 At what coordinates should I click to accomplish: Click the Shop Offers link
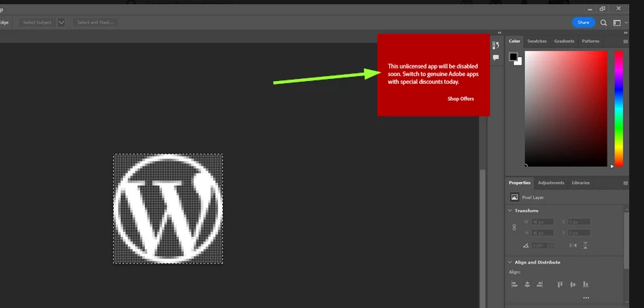460,99
